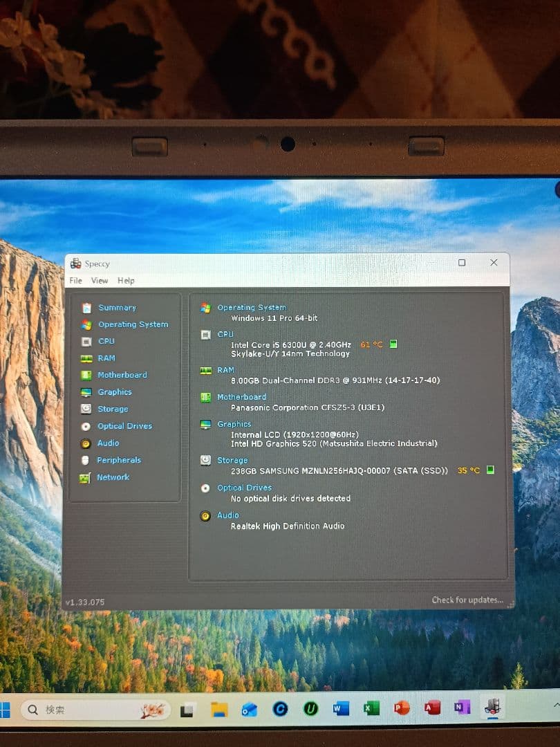Launch Access from the taskbar
The width and height of the screenshot is (560, 747).
[x=432, y=708]
